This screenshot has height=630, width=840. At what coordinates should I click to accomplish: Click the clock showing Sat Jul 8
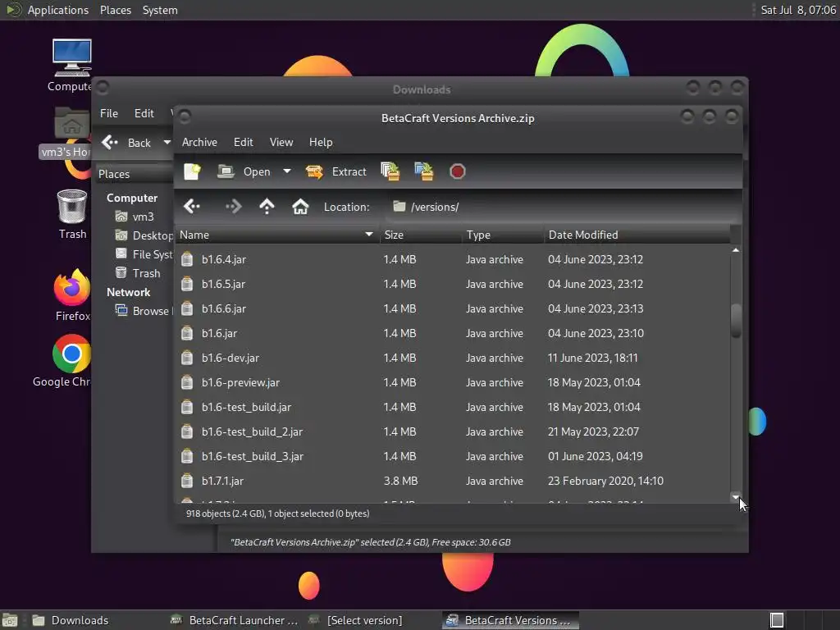click(797, 10)
